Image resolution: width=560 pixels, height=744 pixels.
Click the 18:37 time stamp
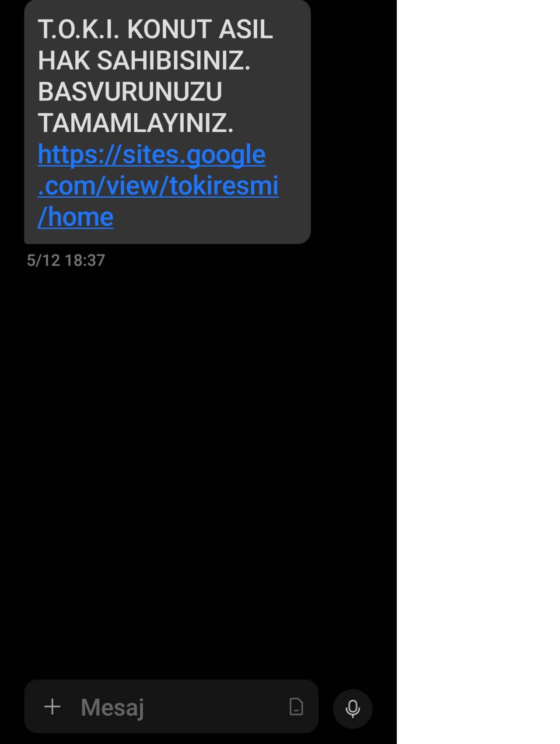(85, 260)
